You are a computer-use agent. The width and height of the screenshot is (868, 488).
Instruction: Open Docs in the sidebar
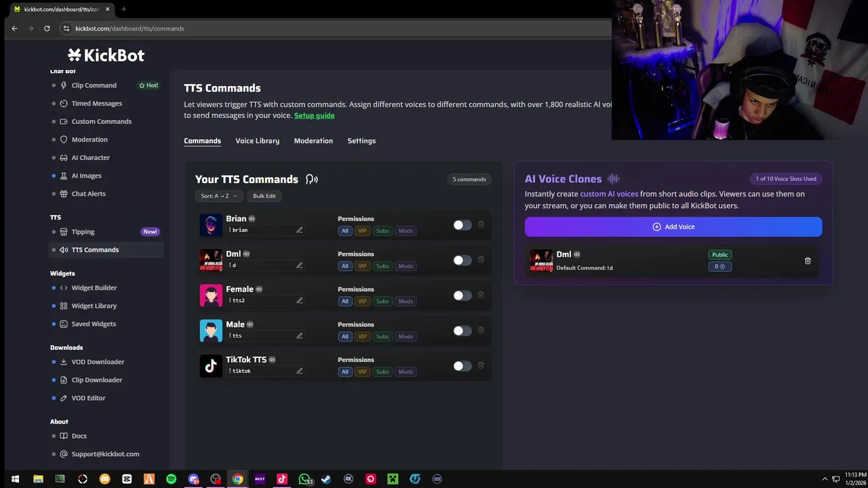click(79, 436)
